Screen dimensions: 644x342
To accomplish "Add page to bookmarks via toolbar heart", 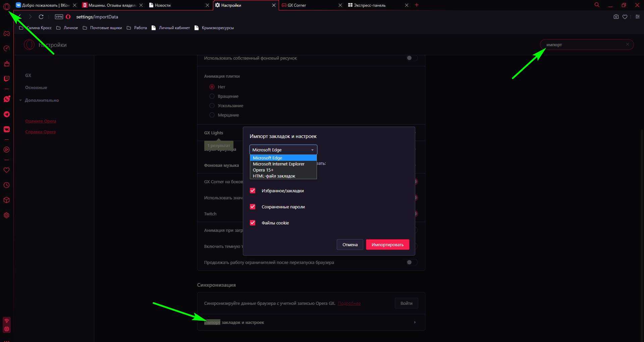I will 625,17.
